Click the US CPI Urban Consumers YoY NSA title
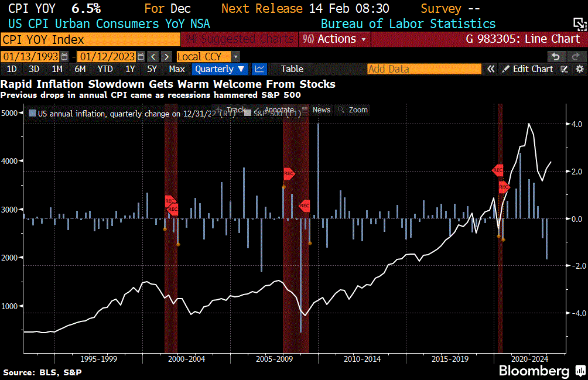 pos(109,24)
